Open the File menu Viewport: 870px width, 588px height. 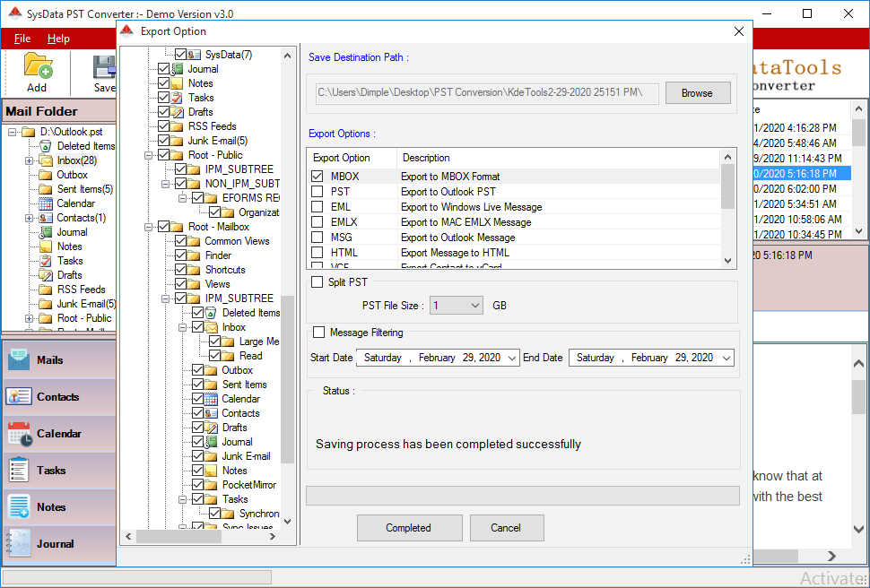(22, 39)
